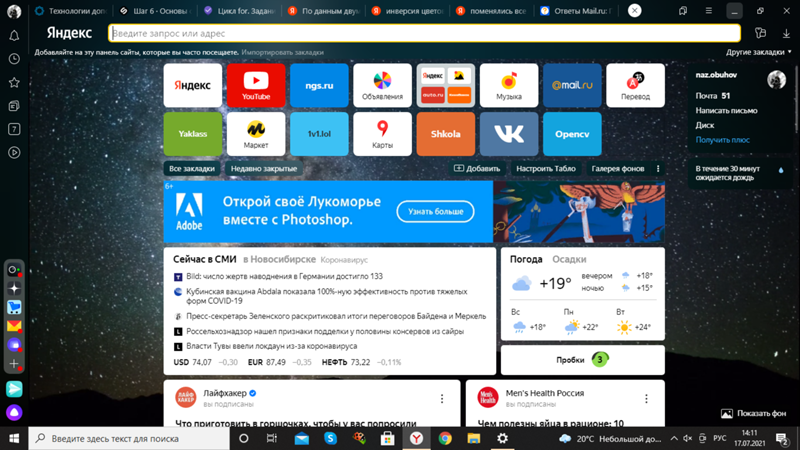Image resolution: width=800 pixels, height=450 pixels.
Task: Open downloads arrow icon at top-right
Action: (786, 34)
